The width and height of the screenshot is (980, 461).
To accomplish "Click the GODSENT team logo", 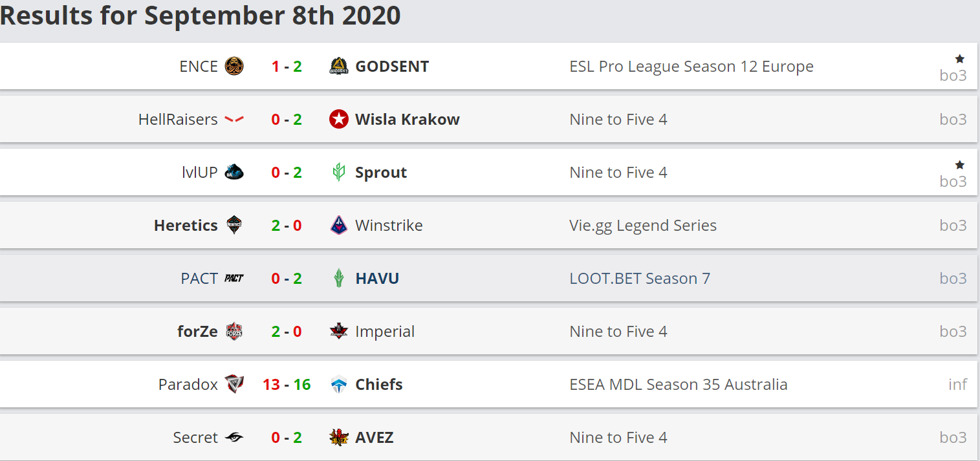I will (339, 67).
